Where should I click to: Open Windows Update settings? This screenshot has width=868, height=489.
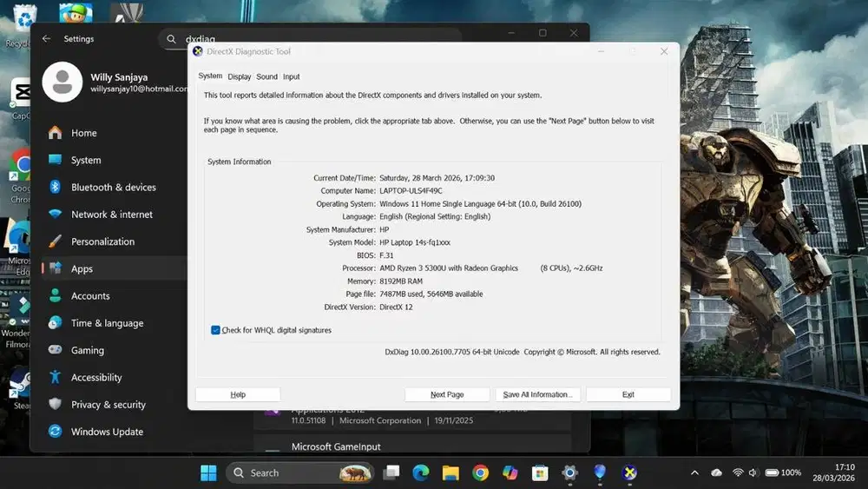[114, 432]
